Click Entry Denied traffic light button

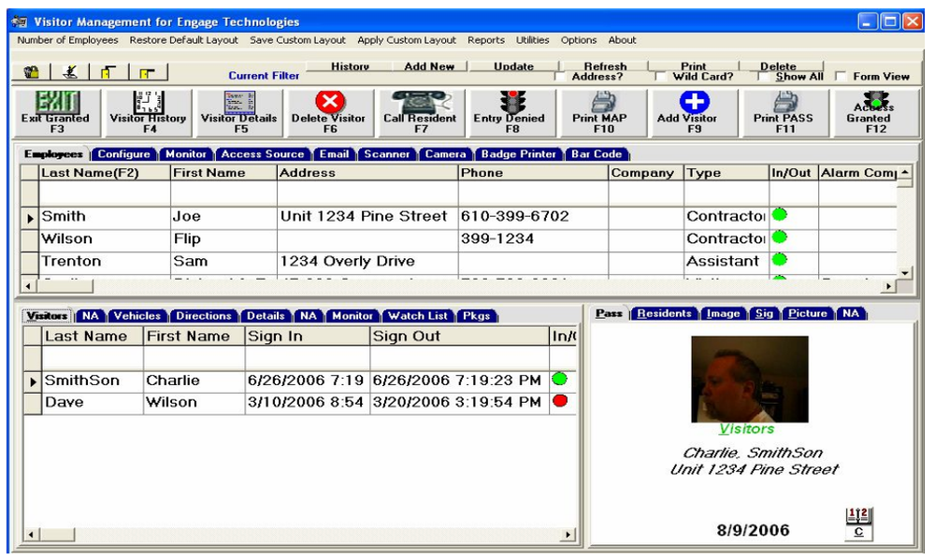point(511,113)
